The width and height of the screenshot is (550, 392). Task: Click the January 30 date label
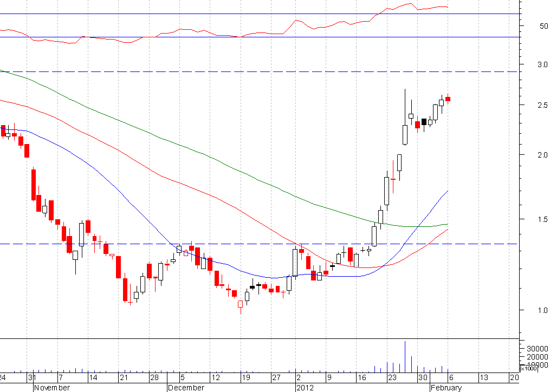point(423,377)
